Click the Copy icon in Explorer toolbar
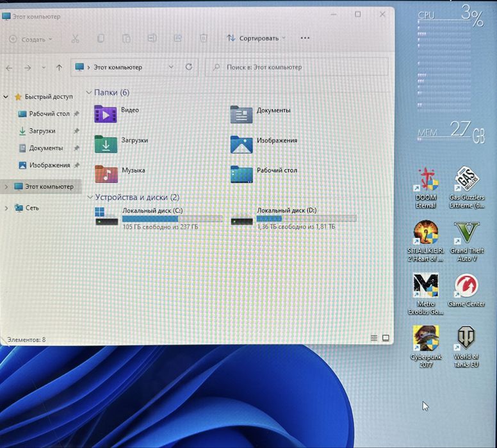 pos(101,38)
